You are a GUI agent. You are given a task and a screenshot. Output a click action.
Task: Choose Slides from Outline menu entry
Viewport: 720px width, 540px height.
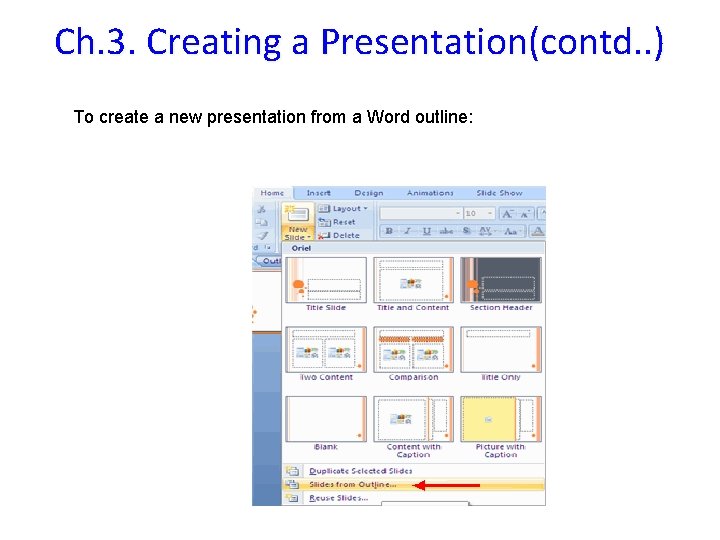413,484
